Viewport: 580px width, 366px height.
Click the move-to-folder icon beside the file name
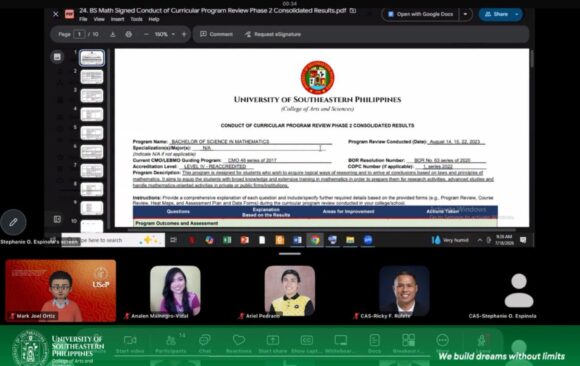pyautogui.click(x=353, y=11)
